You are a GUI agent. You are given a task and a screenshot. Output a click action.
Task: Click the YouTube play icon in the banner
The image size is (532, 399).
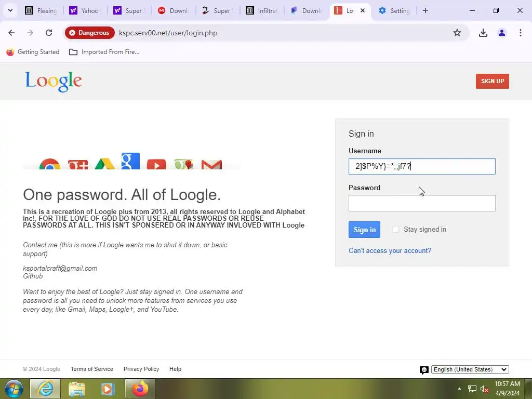pos(156,164)
